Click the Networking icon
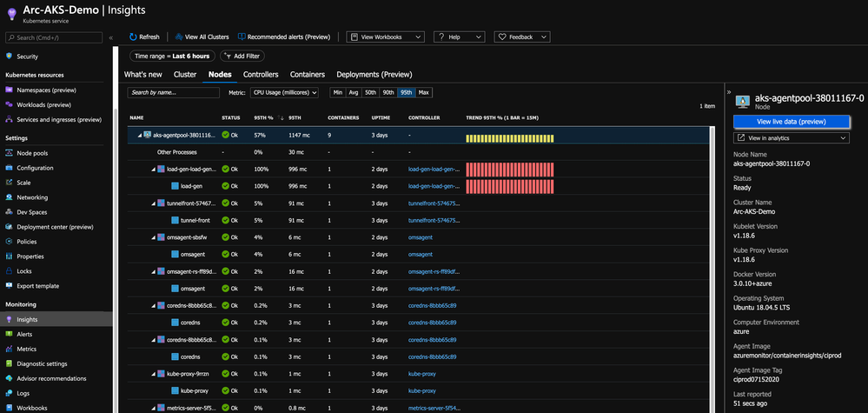The image size is (868, 413). click(x=9, y=197)
